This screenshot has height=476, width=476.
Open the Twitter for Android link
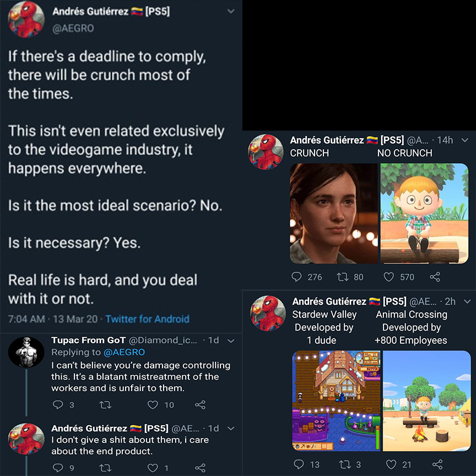tap(147, 319)
